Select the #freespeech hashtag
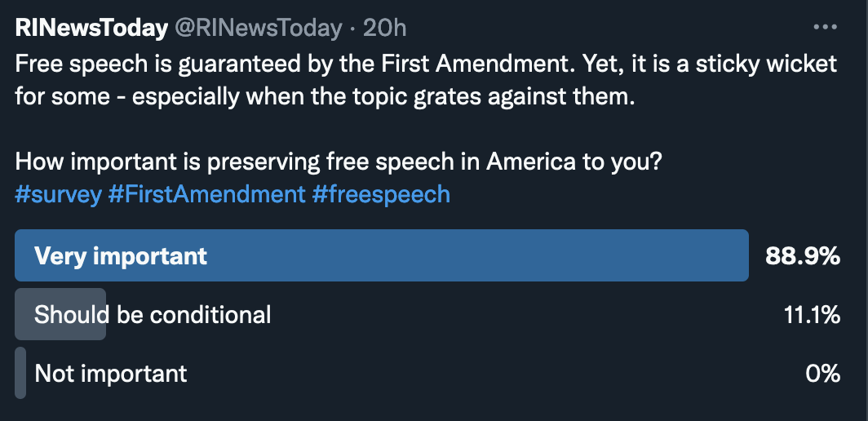 pos(381,194)
